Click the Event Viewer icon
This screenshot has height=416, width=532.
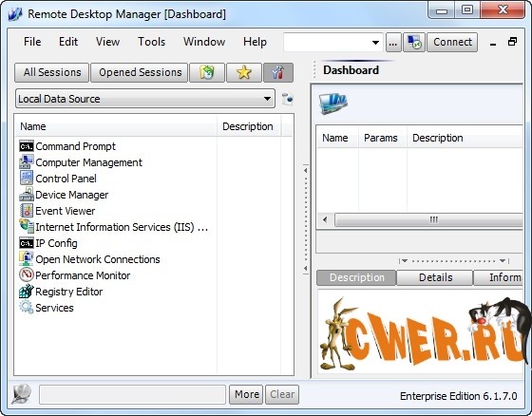click(27, 211)
